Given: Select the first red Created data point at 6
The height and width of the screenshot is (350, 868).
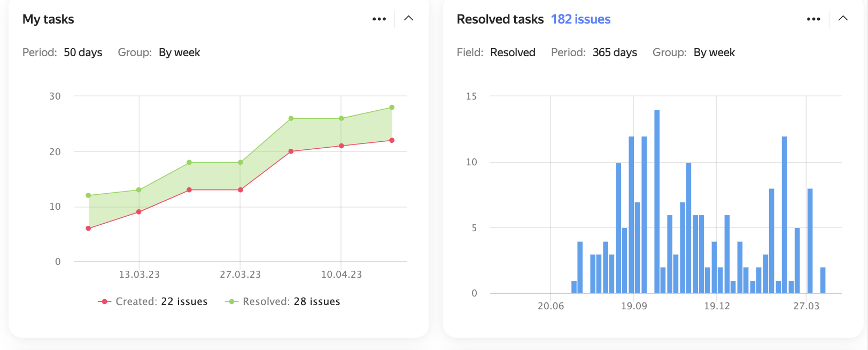Looking at the screenshot, I should coord(88,229).
